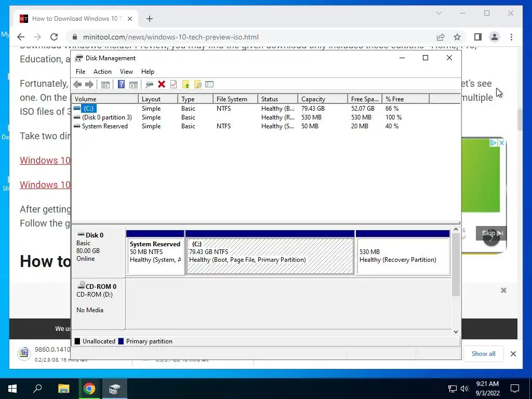Open the second Windows 10 red link
The width and height of the screenshot is (532, 399).
(45, 184)
